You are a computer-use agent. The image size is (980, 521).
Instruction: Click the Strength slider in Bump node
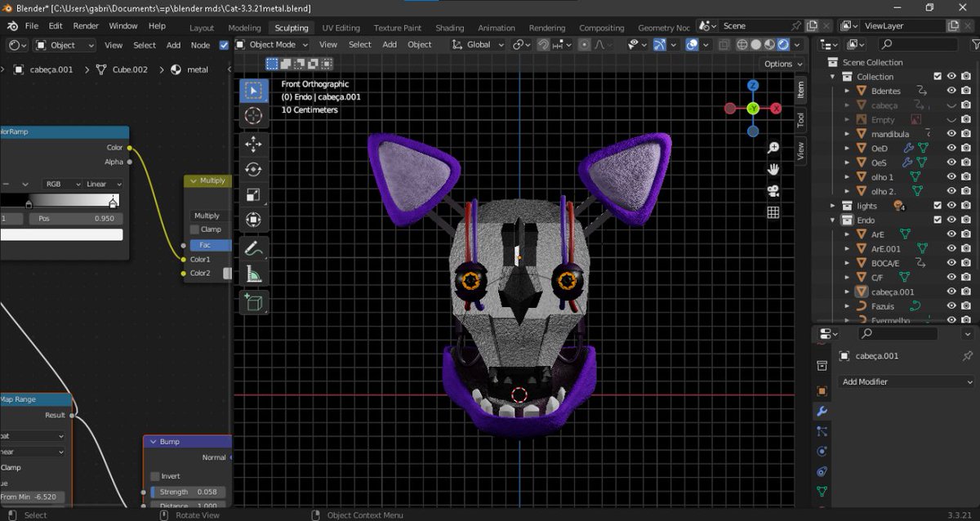[187, 492]
